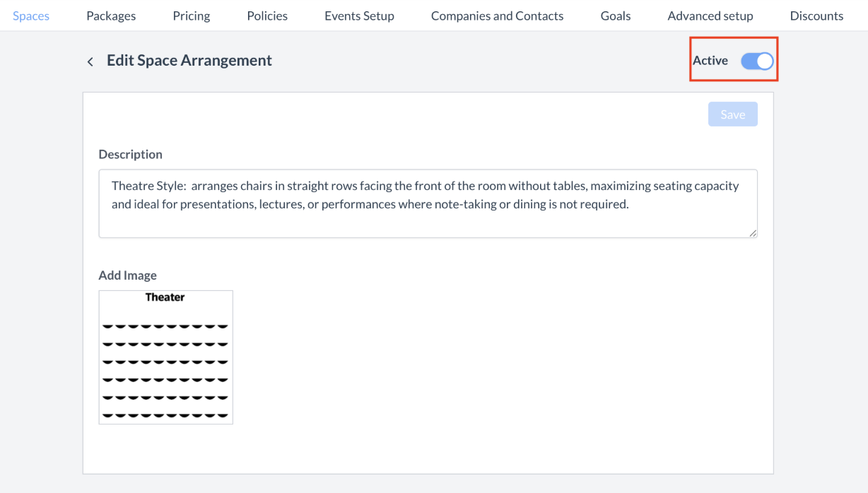Open Companies and Contacts tab
This screenshot has height=493, width=868.
(498, 16)
